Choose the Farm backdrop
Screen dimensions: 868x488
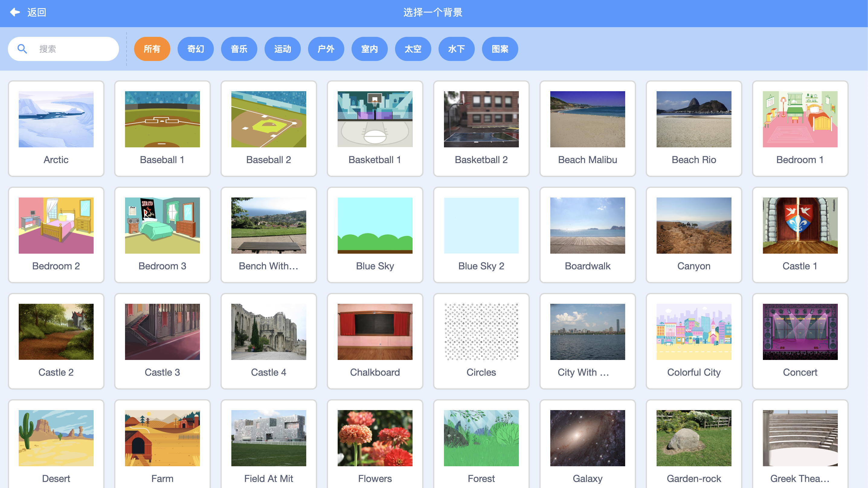[x=162, y=444]
